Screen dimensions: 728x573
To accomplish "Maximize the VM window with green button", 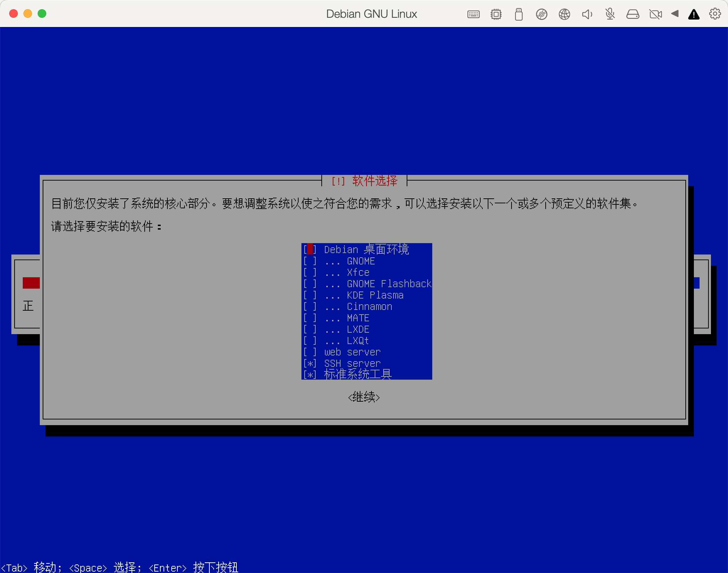I will click(42, 14).
